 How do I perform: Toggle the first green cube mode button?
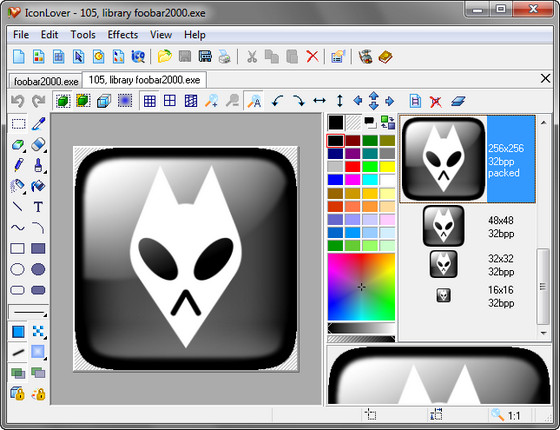[x=62, y=101]
